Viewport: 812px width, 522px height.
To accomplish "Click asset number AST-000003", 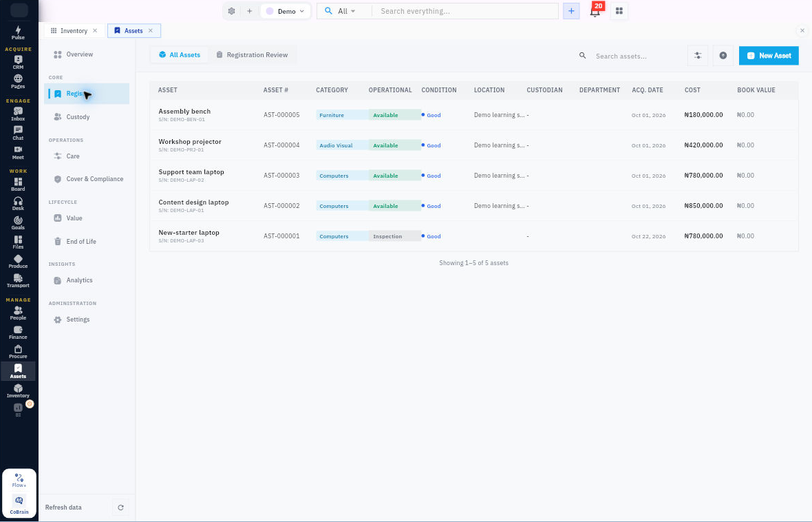I will [281, 176].
